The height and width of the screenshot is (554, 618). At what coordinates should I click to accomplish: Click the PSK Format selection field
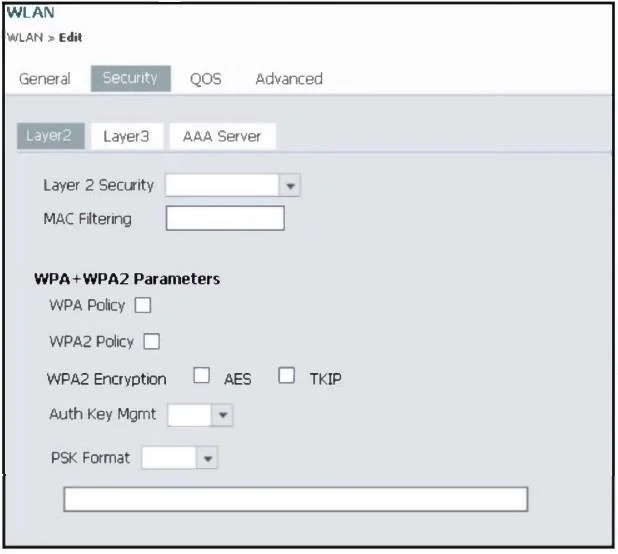point(169,458)
